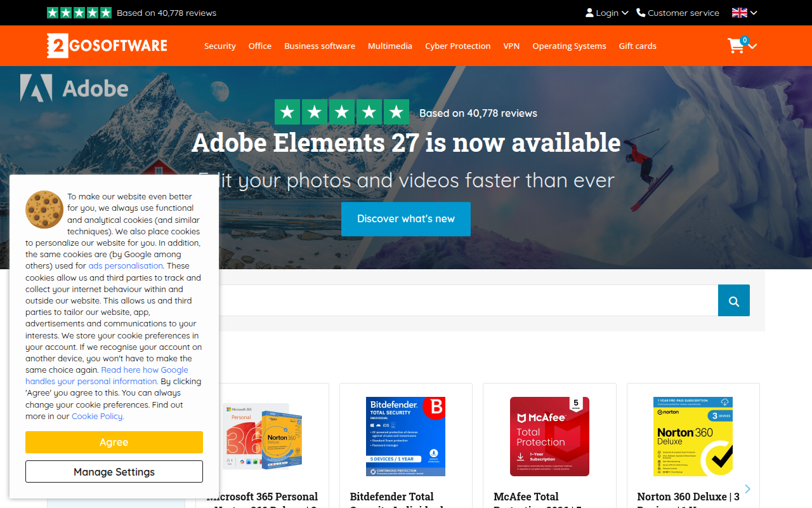Image resolution: width=812 pixels, height=508 pixels.
Task: Open McAfee Total Protection product image
Action: tap(549, 437)
